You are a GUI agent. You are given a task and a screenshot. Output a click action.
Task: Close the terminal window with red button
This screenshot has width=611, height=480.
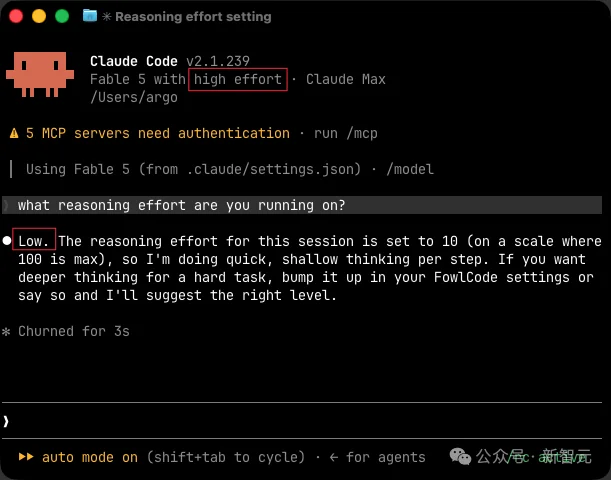click(16, 16)
